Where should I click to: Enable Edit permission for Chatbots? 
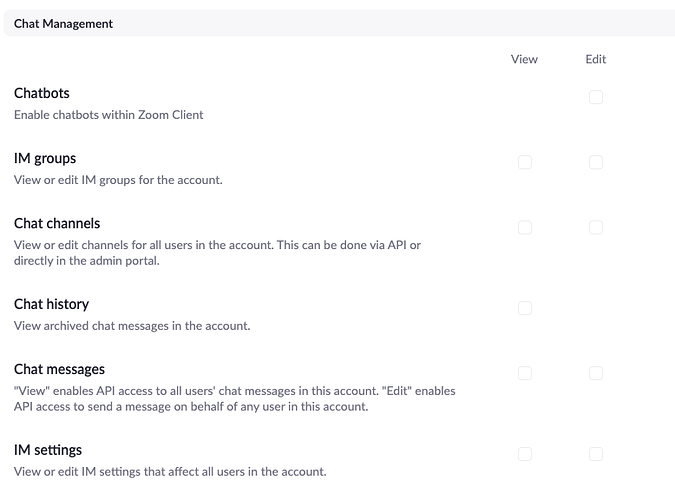tap(596, 97)
